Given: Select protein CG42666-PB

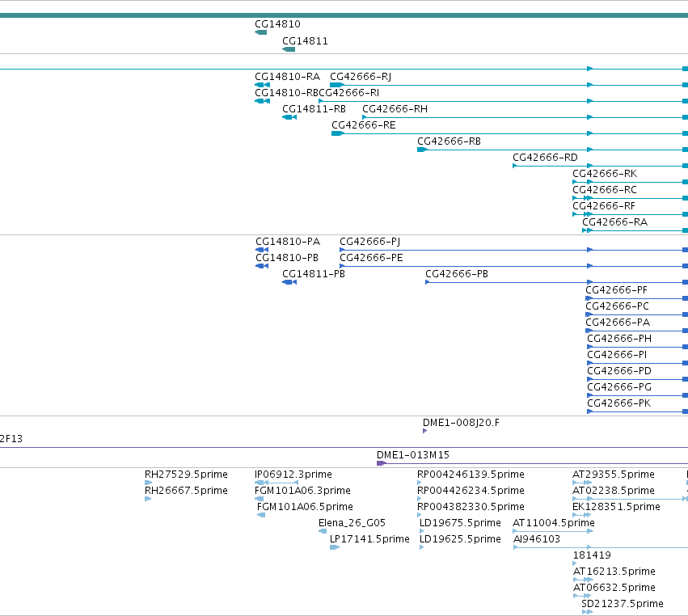Looking at the screenshot, I should [457, 274].
